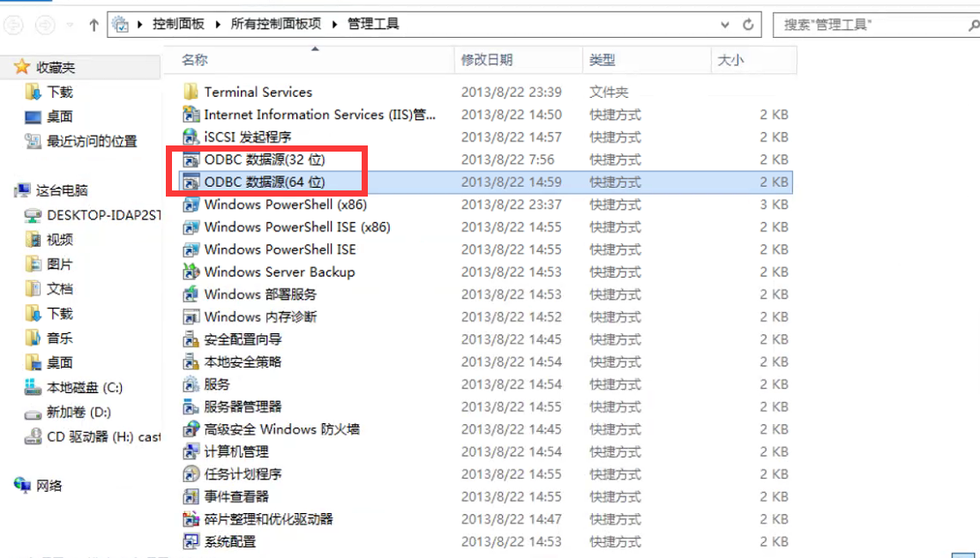Click the Windows 部署服务 icon
The image size is (980, 558).
[191, 294]
